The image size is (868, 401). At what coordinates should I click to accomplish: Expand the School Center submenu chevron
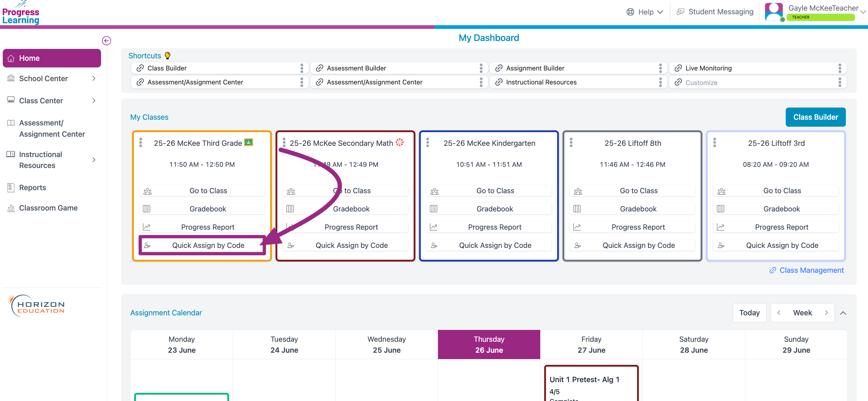[94, 79]
